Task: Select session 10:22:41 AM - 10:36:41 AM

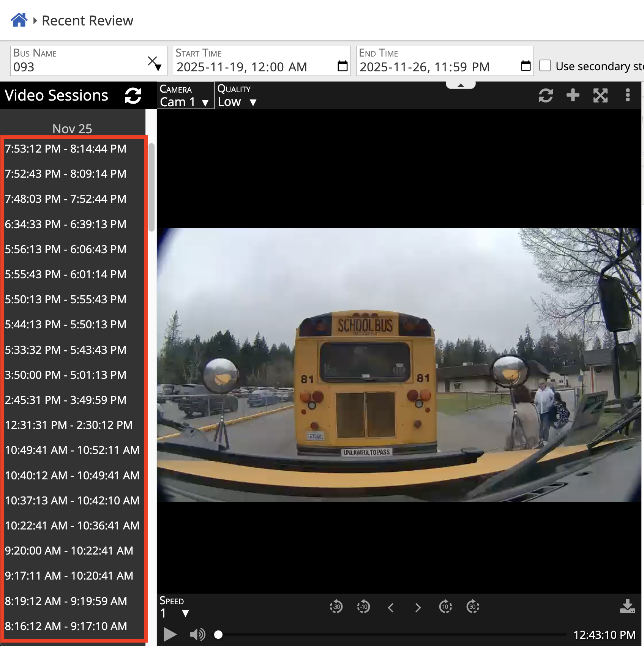Action: (72, 525)
